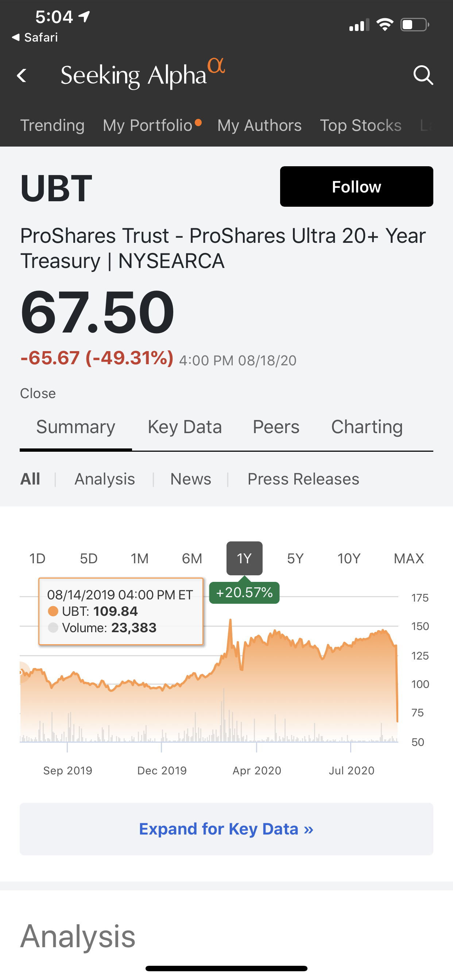This screenshot has width=453, height=980.
Task: Tap the back arrow icon
Action: (22, 75)
